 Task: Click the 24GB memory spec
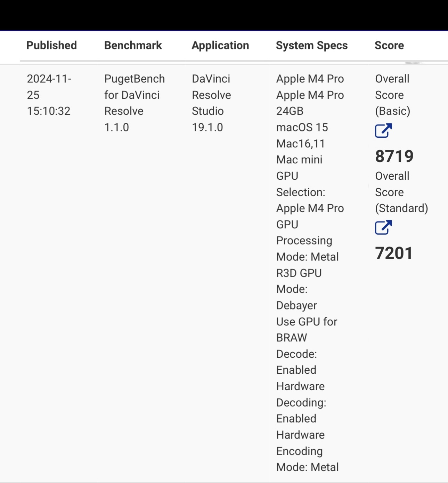point(290,111)
